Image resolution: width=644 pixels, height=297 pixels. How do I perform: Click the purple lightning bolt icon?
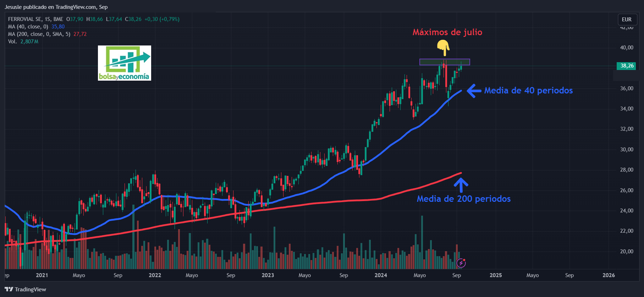click(x=461, y=263)
